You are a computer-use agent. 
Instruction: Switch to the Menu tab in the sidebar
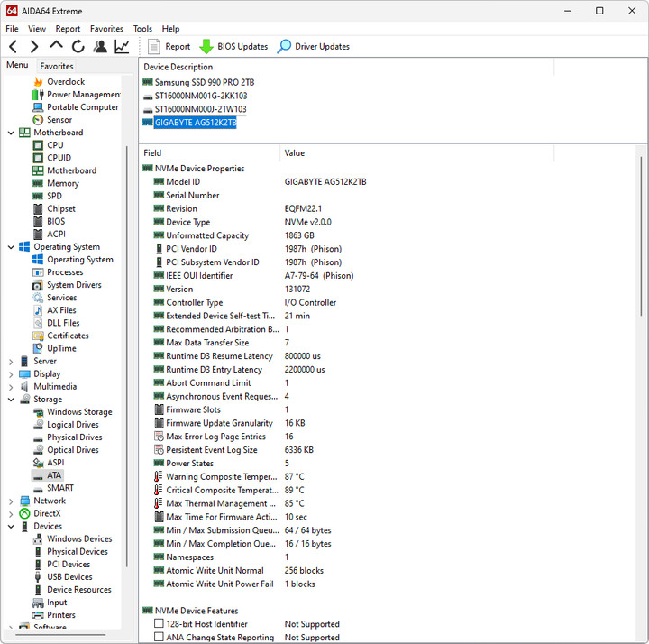tap(17, 65)
